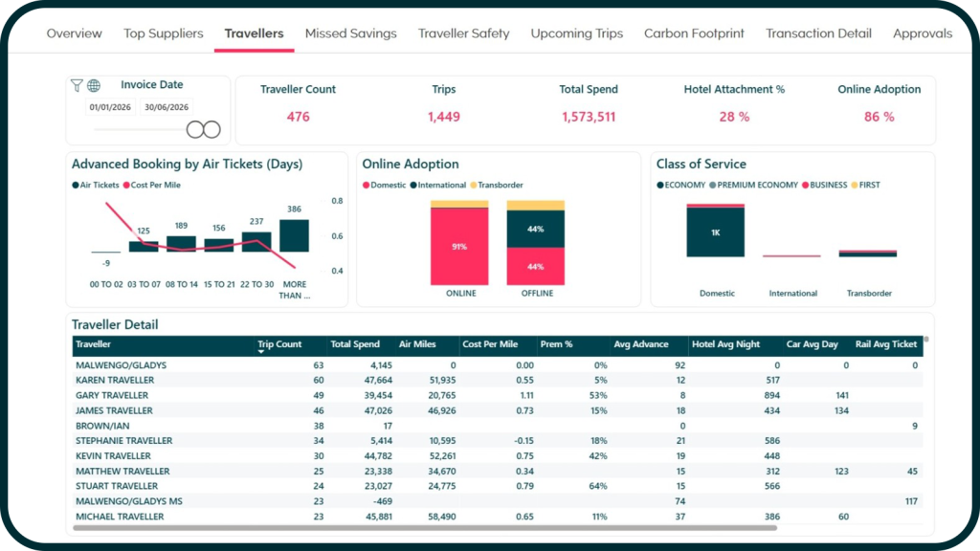Screen dimensions: 980x551
Task: Switch to the Upcoming Trips tab
Action: tap(577, 33)
